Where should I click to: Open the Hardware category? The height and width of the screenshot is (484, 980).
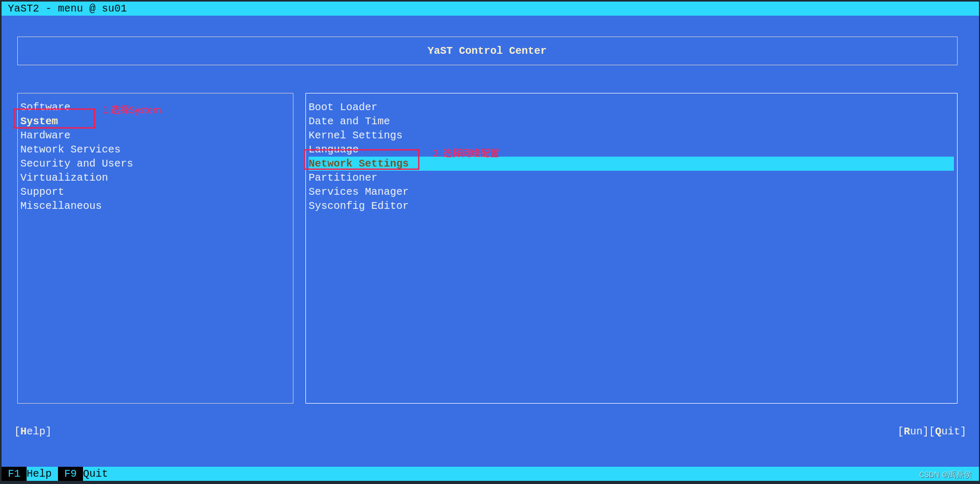point(45,135)
